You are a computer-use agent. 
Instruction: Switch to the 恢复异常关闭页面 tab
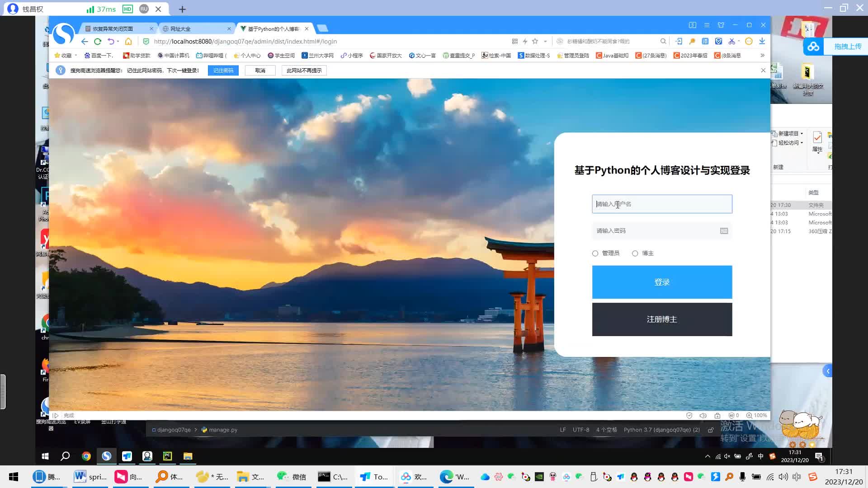tap(116, 28)
